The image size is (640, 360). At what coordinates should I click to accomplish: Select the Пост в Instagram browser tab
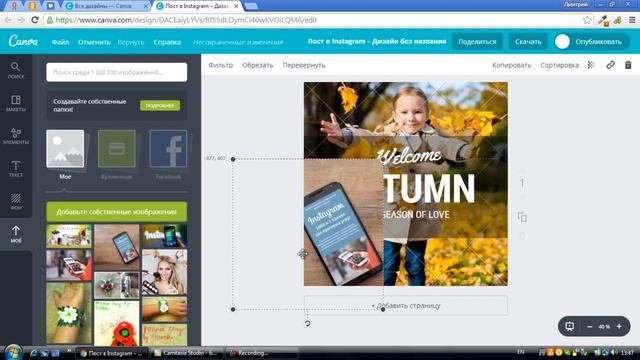pyautogui.click(x=197, y=6)
